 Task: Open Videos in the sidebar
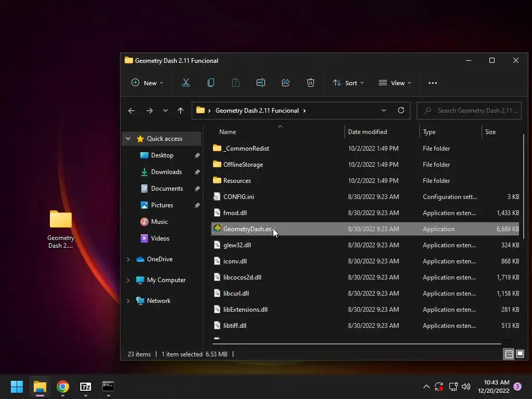click(160, 238)
